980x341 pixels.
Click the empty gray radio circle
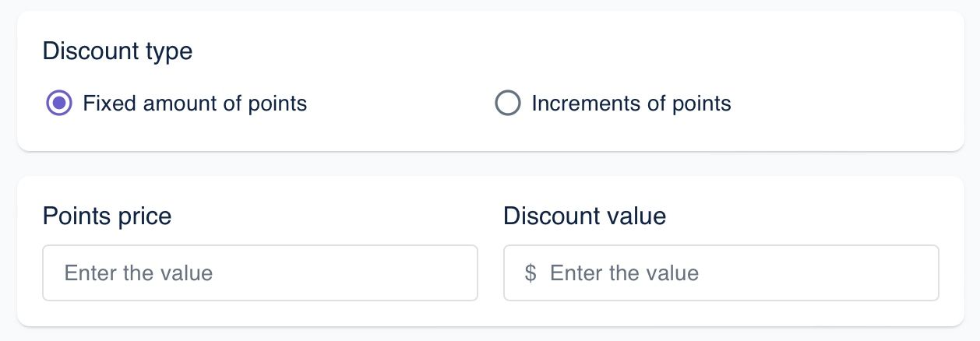click(508, 104)
